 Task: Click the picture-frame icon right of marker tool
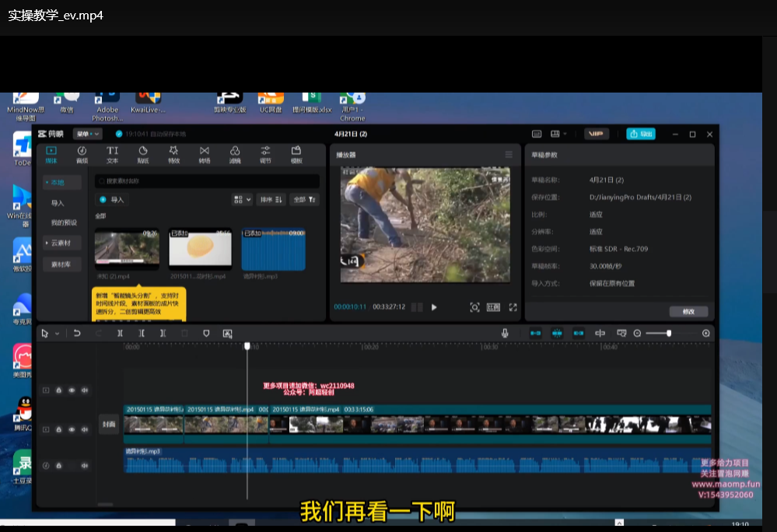coord(227,334)
